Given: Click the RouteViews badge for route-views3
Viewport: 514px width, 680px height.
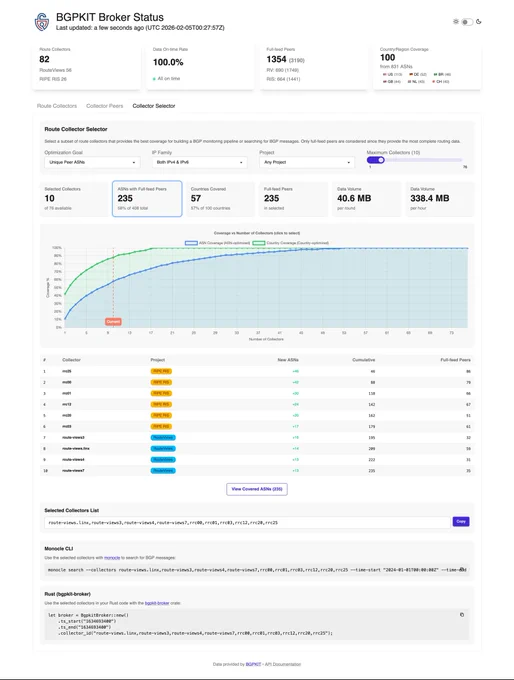Looking at the screenshot, I should tap(163, 437).
